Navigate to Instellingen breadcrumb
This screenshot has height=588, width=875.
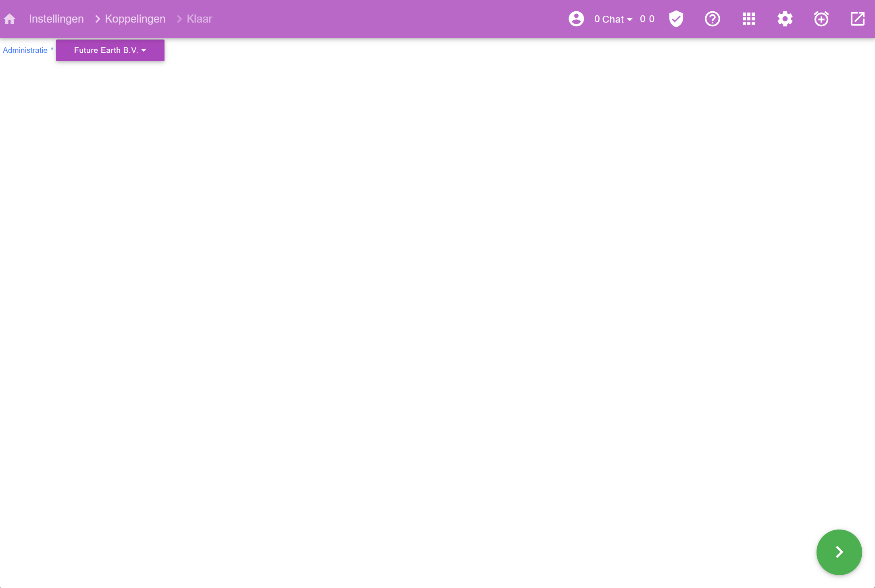pyautogui.click(x=56, y=19)
